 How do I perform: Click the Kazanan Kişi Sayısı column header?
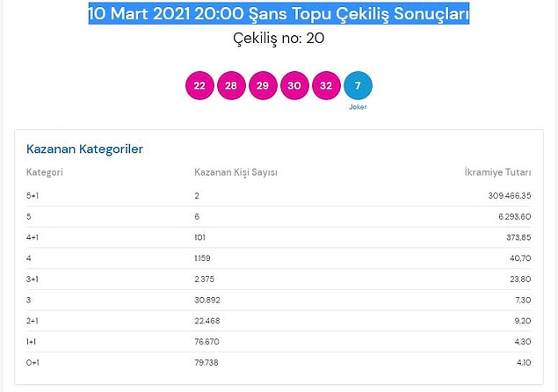click(x=236, y=172)
